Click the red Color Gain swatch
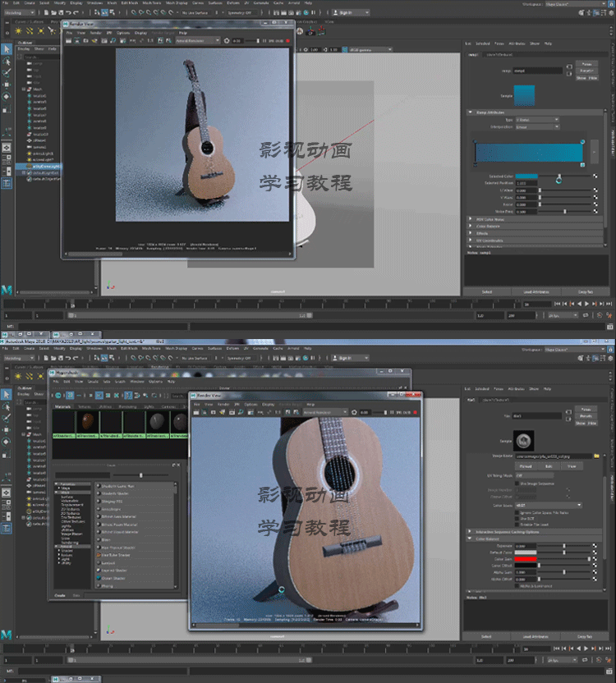Viewport: 616px width, 683px height. click(x=526, y=559)
